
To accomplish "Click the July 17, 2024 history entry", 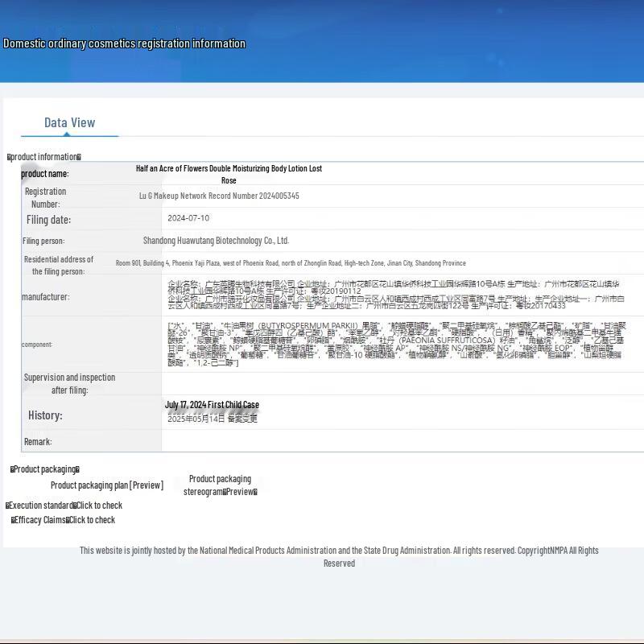I will 212,405.
